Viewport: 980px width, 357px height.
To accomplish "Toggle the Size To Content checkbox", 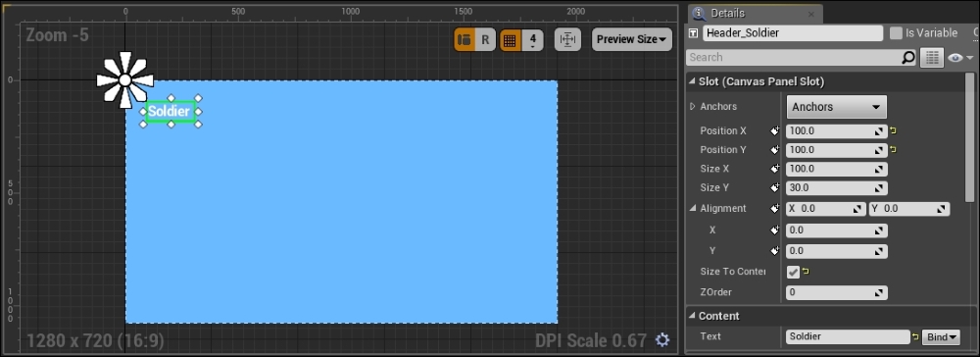I will (x=793, y=272).
